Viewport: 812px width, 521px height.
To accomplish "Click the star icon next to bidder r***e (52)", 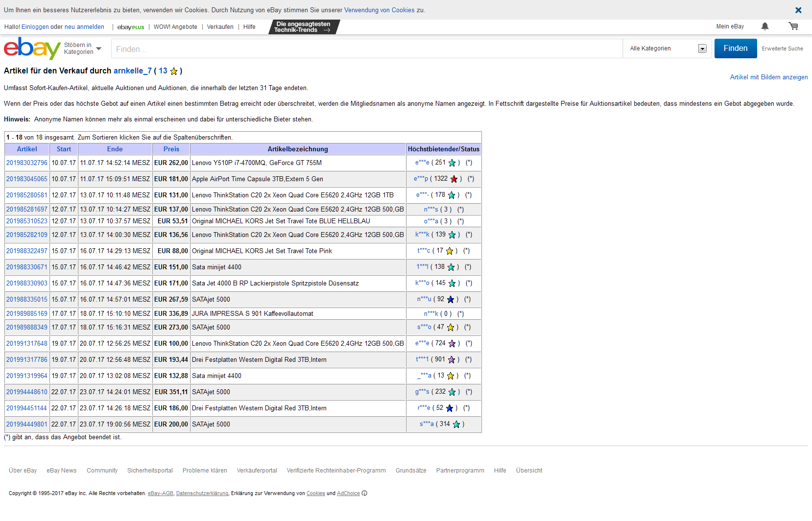I will [x=450, y=408].
